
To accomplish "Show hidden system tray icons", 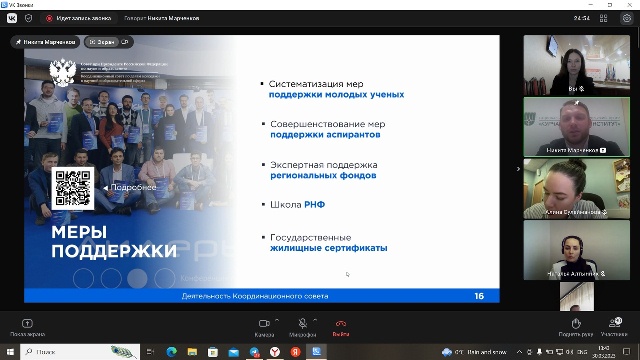I will 519,352.
